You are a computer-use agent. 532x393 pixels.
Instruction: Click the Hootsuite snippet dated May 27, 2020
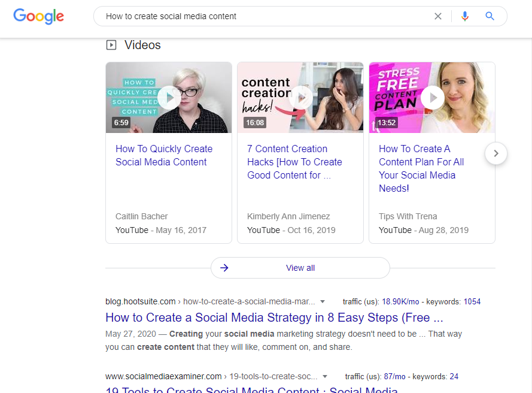point(284,340)
